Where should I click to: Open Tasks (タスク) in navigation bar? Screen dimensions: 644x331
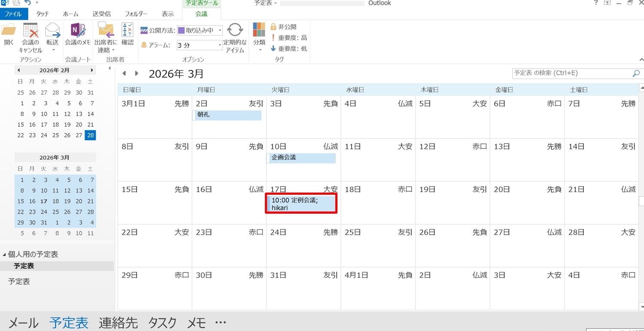click(x=162, y=322)
